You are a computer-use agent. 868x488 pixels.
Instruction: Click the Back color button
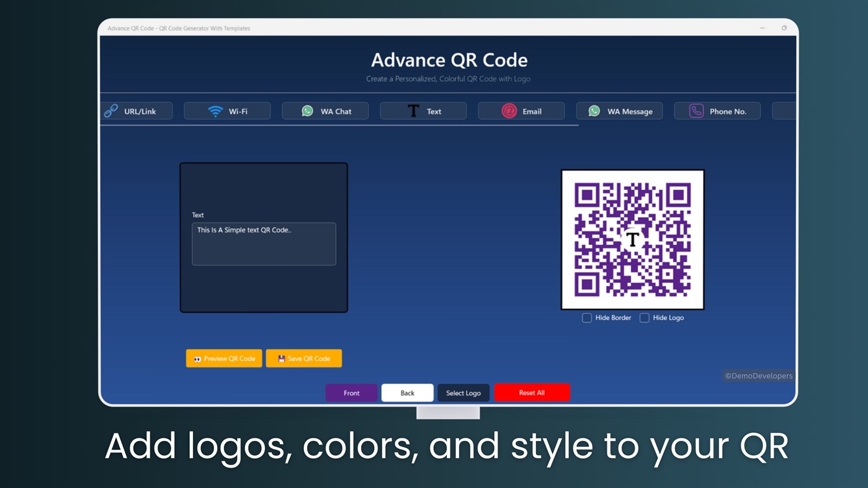(x=407, y=392)
